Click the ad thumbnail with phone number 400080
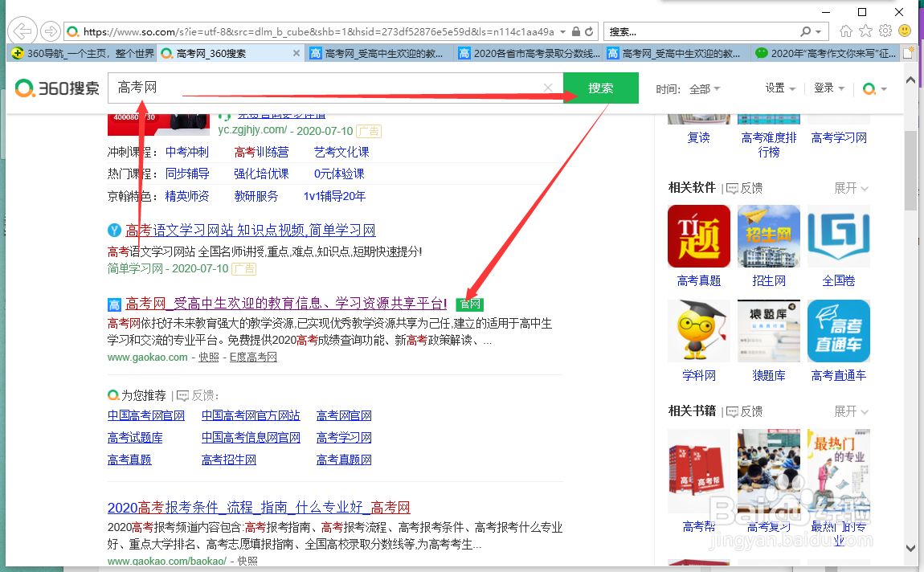Screen dimensions: 924x572 coord(158,123)
